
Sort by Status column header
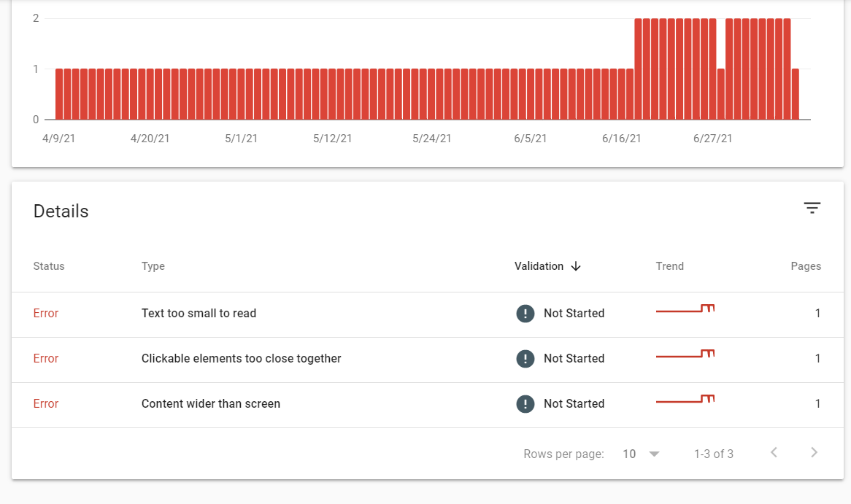(49, 266)
